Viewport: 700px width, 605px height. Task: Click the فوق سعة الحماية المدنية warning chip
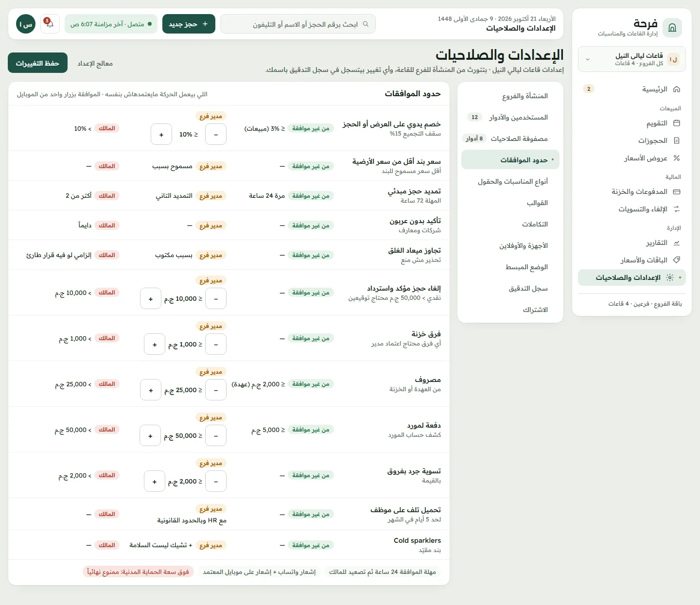[x=138, y=572]
